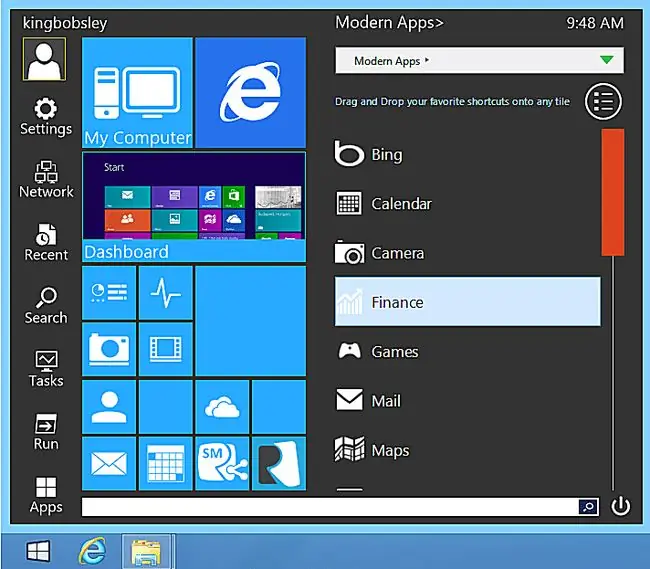Open the SM share tile
Screen dimensions: 650x569
click(x=222, y=463)
